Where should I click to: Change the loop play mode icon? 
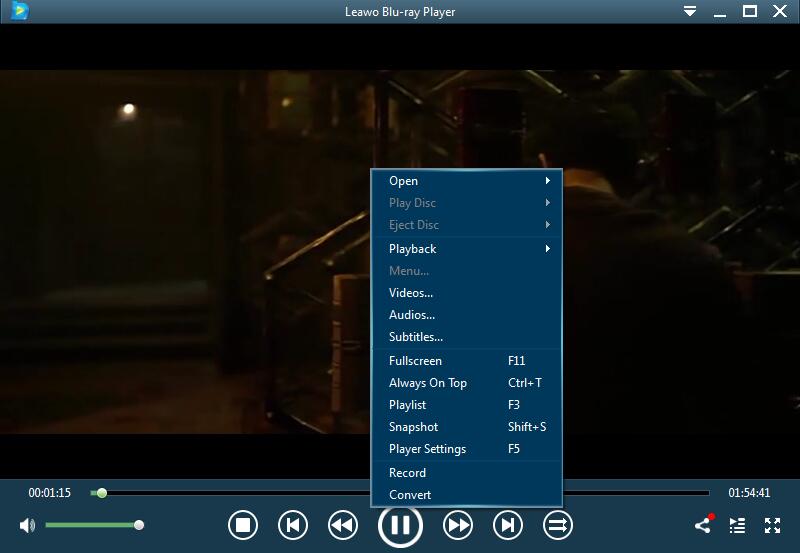[558, 525]
